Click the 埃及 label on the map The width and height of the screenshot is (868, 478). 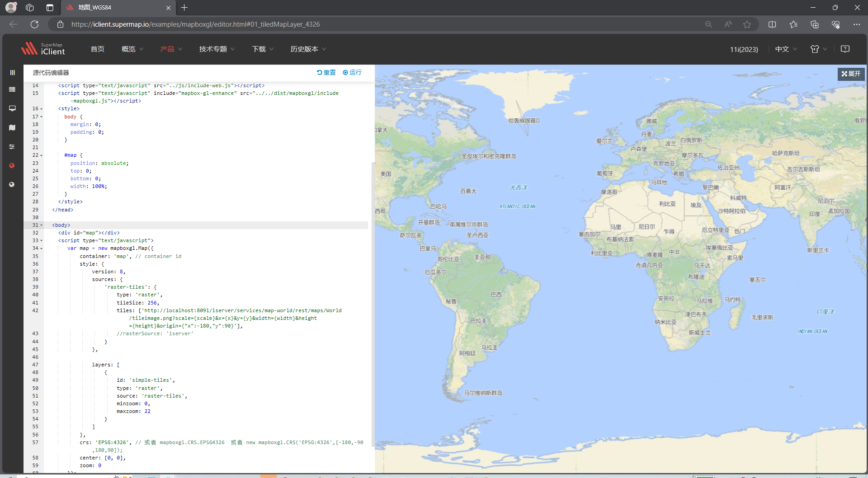(696, 205)
